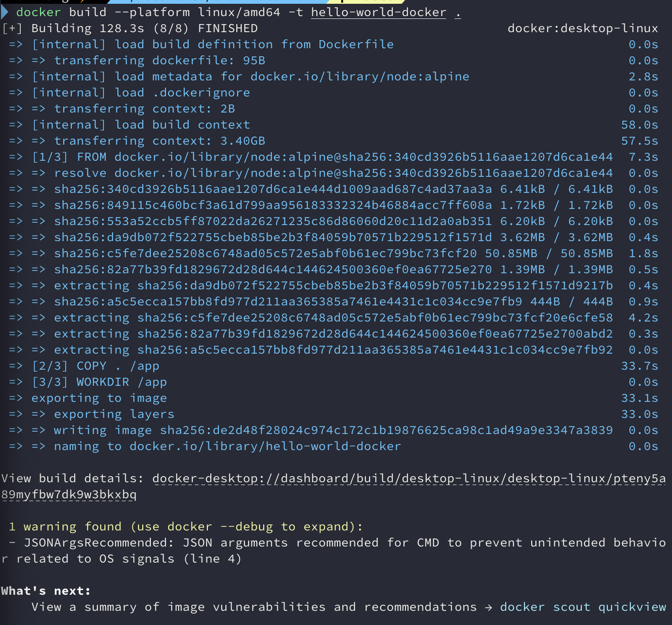
Task: Click the 2.8s duration value
Action: click(643, 77)
